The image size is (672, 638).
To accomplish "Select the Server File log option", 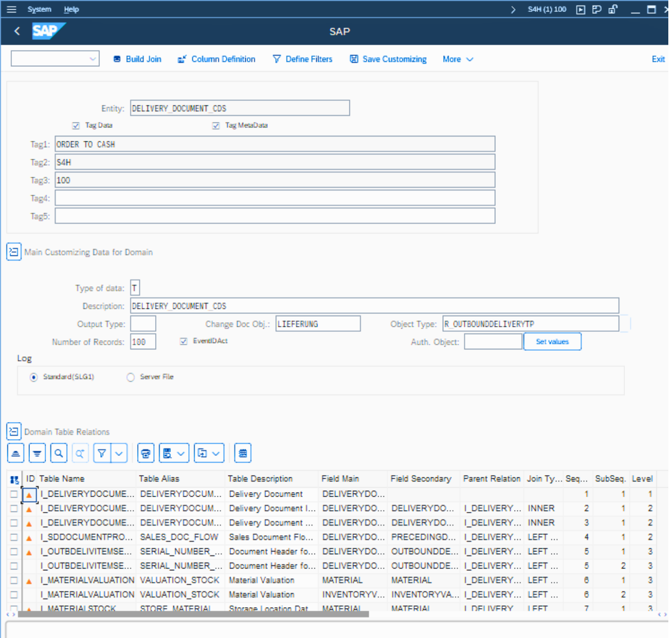I will (131, 377).
